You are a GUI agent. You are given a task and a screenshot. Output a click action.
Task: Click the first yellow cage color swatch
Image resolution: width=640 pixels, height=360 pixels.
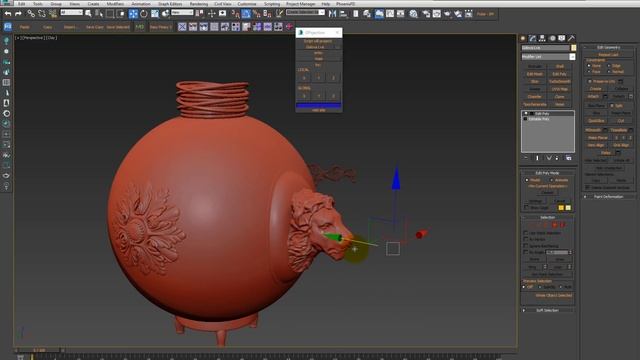click(561, 208)
